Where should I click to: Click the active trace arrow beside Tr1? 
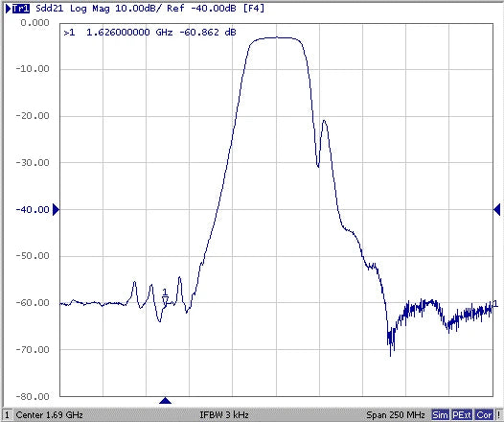click(x=9, y=9)
